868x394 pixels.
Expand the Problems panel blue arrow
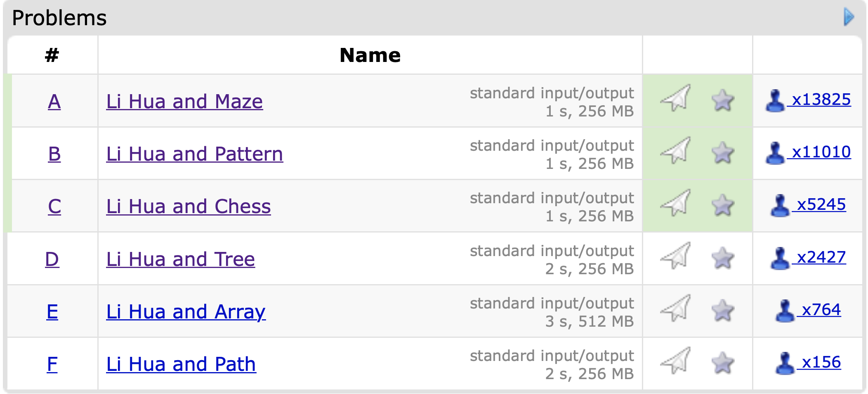849,17
